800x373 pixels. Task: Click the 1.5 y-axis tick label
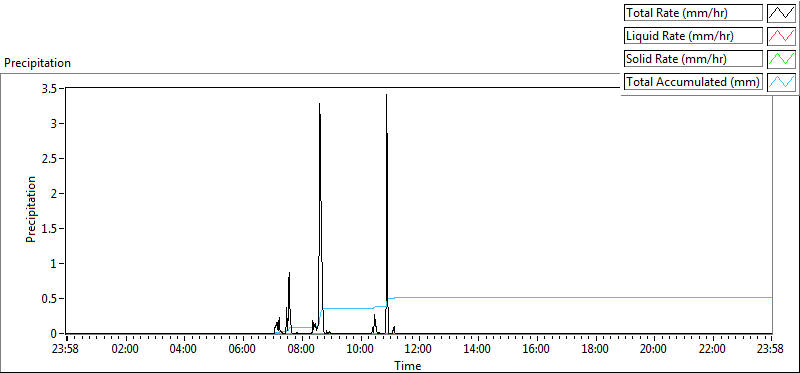(x=49, y=229)
